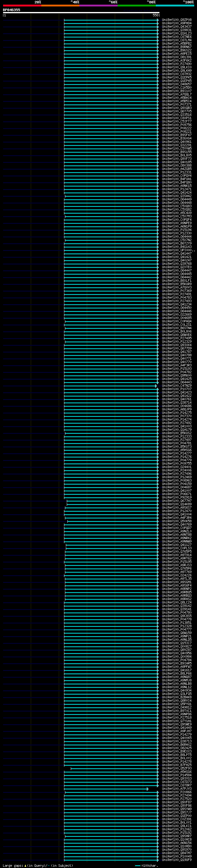
Task: Select the label UniRef100_P04782
Action: [176, 372]
